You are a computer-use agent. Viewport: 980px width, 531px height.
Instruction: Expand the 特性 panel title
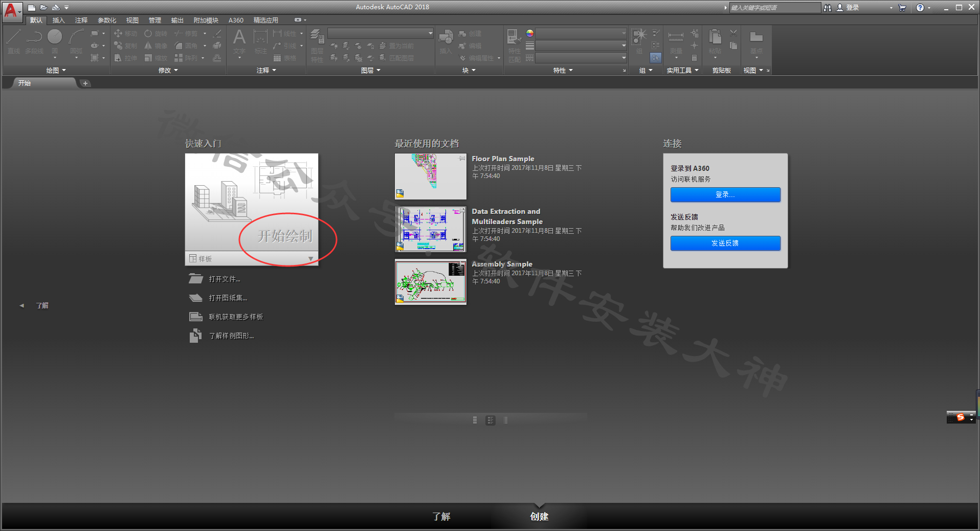[x=563, y=71]
